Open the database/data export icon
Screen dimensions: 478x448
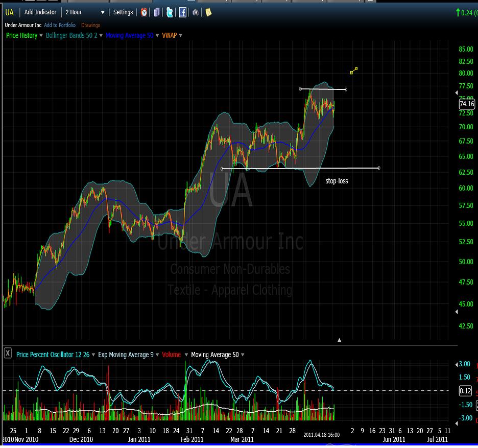tap(157, 12)
